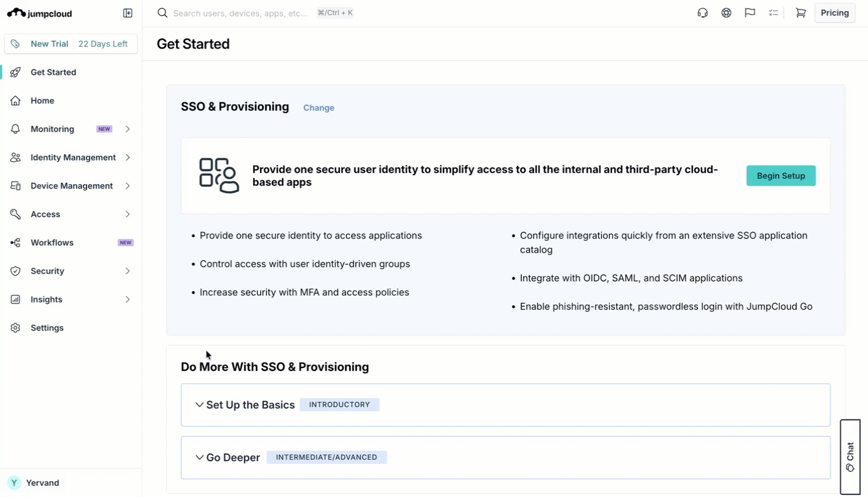The image size is (868, 497).
Task: Expand the Security submenu chevron
Action: [128, 271]
